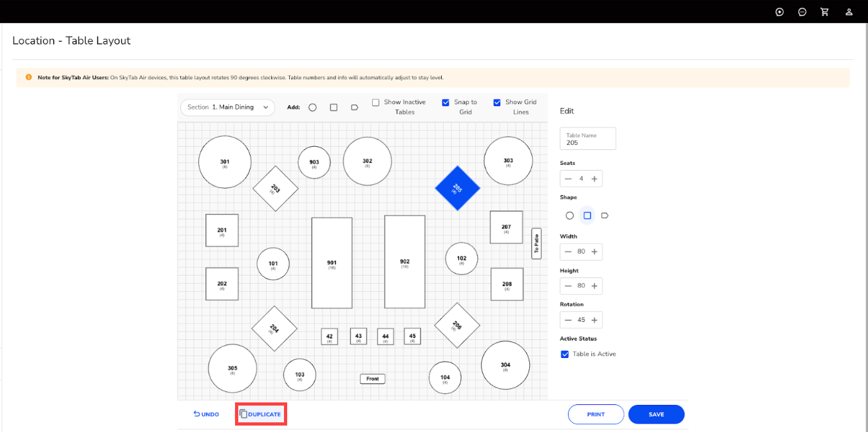Add a square table shape
The image size is (868, 432).
tap(334, 108)
